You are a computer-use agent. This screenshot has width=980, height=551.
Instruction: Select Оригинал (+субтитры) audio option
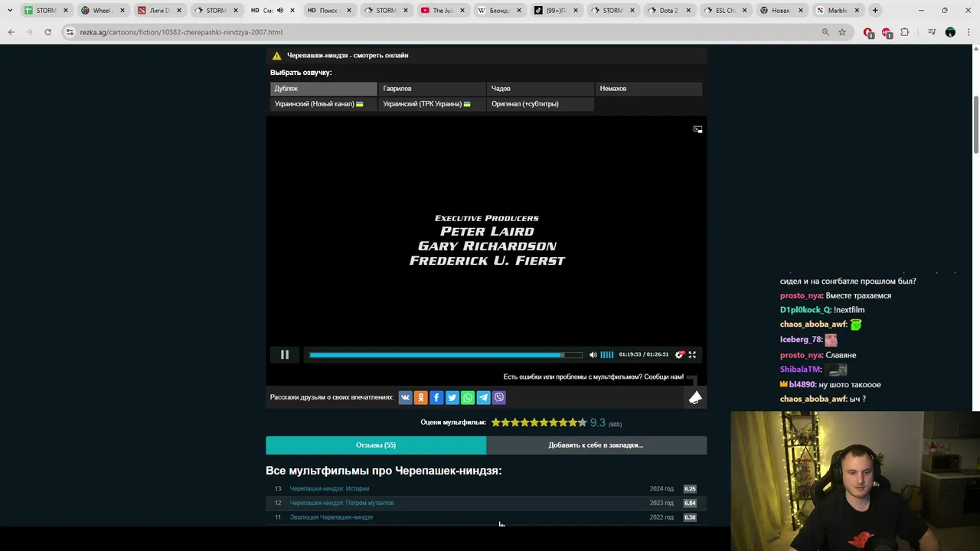coord(541,104)
